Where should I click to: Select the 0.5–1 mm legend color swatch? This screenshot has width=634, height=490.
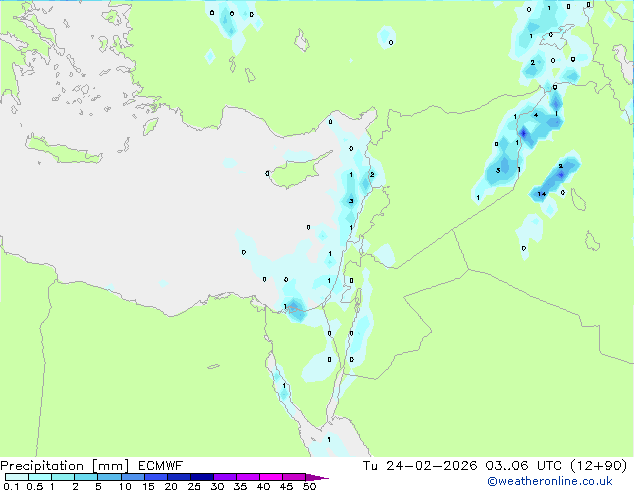click(40, 477)
